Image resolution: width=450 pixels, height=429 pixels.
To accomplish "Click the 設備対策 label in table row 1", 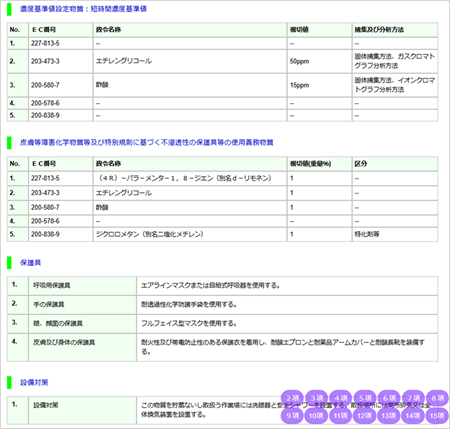I will (x=82, y=410).
